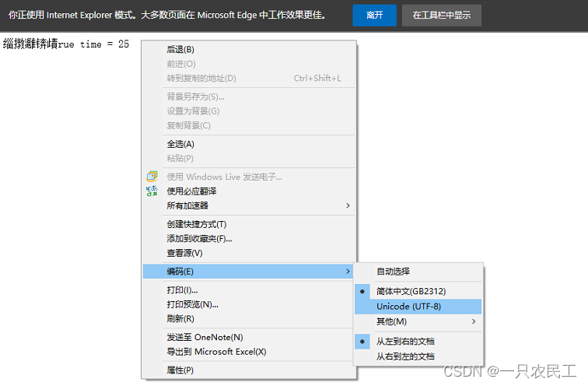Click the Windows Live mail icon
The height and width of the screenshot is (386, 588).
[x=152, y=177]
